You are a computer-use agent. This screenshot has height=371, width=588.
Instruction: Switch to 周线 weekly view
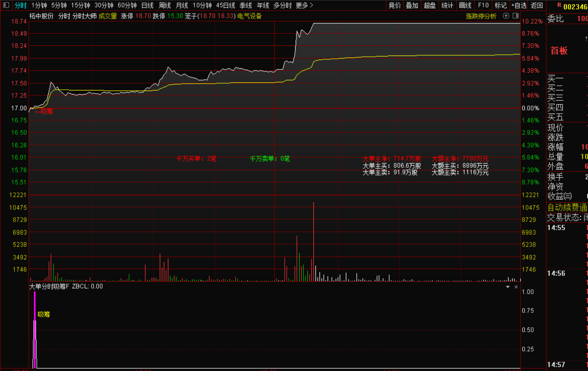pyautogui.click(x=165, y=5)
